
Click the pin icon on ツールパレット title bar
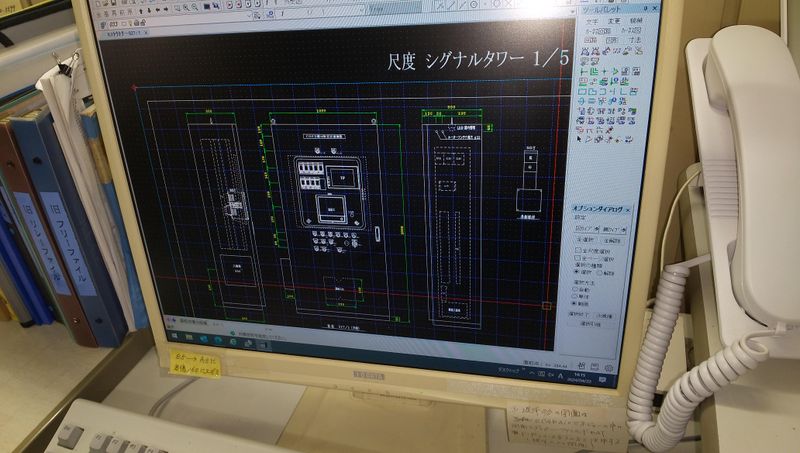coord(643,9)
